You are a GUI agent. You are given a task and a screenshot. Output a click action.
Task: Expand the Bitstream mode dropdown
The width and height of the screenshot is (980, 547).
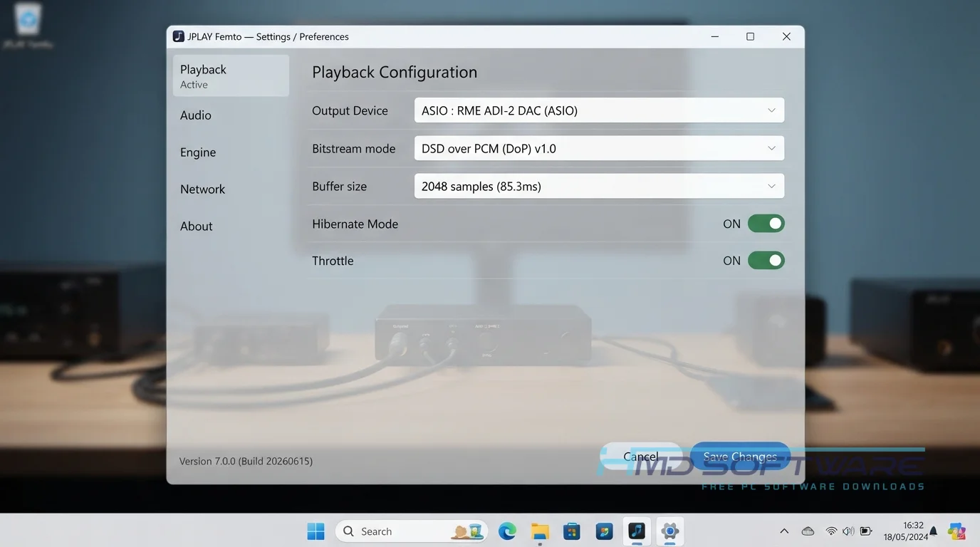(x=599, y=148)
